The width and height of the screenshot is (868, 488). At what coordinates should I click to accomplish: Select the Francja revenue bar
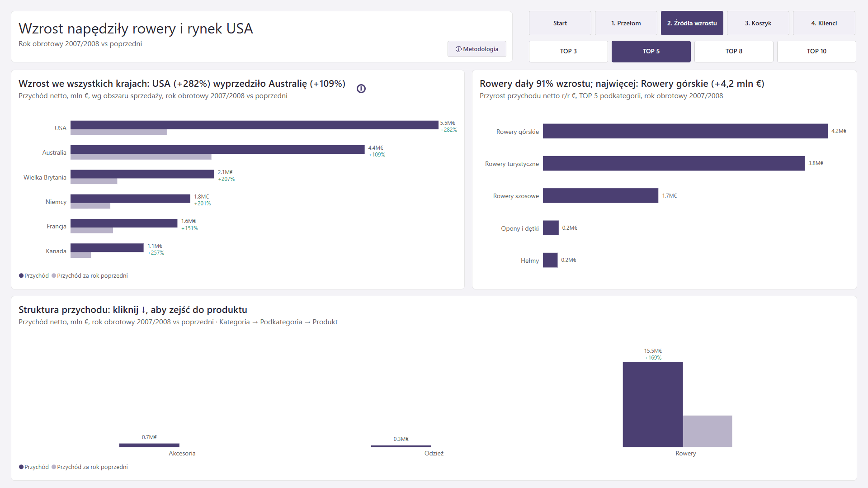pos(124,223)
